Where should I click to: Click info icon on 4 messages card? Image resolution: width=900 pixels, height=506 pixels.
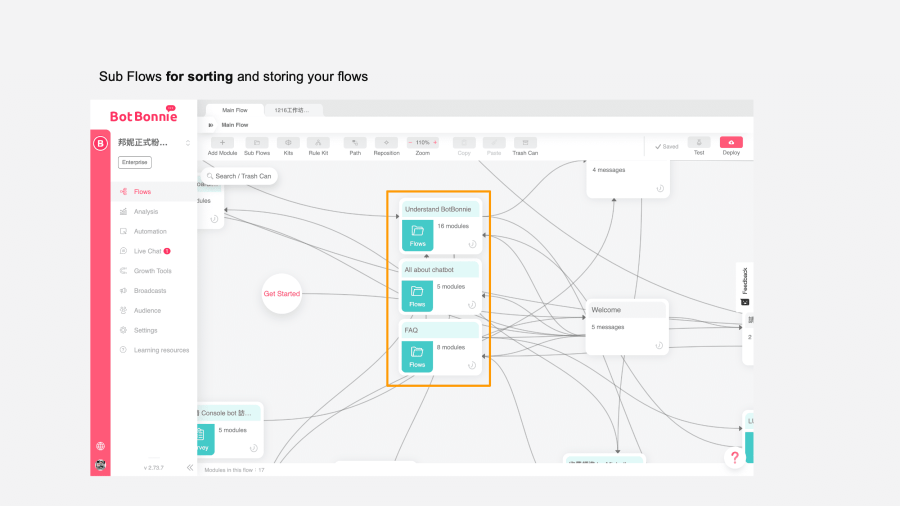coord(660,188)
